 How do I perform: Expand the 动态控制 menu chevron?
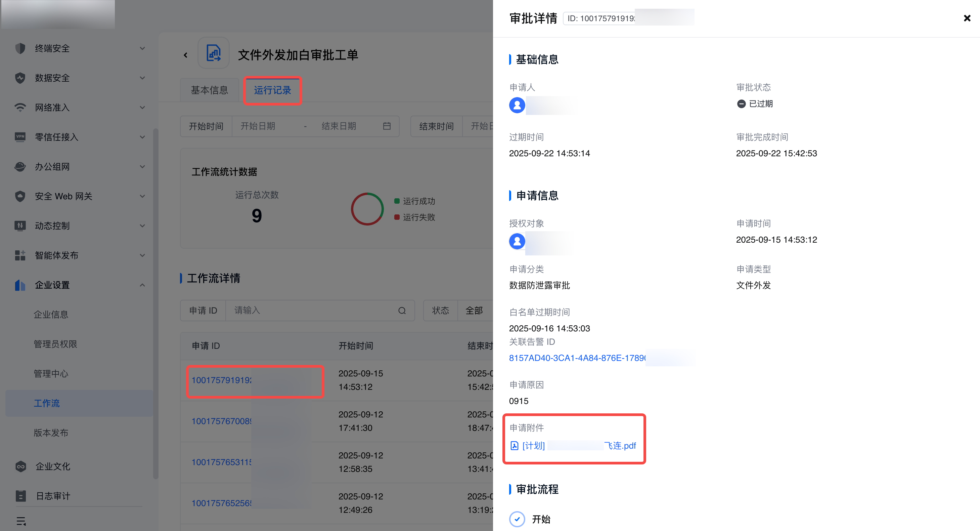pyautogui.click(x=142, y=226)
